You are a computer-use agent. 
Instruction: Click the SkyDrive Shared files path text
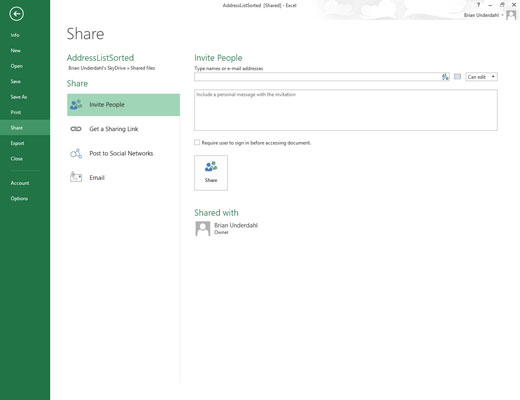point(112,68)
